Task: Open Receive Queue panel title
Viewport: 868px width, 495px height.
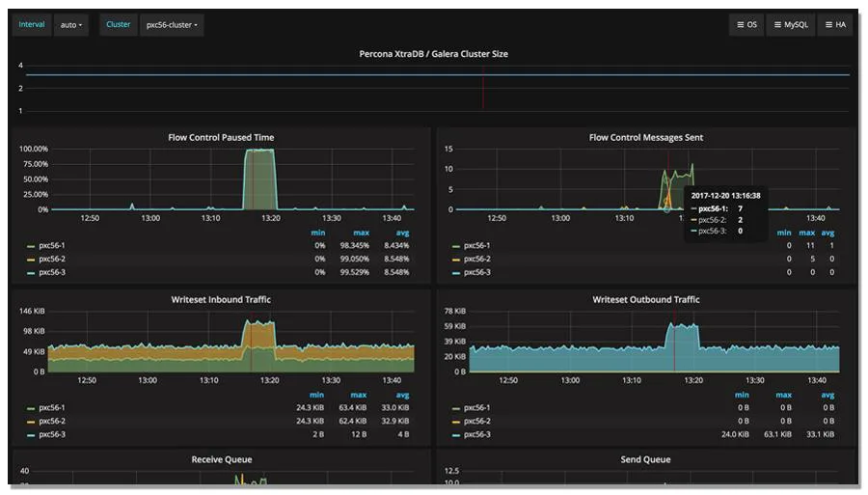Action: pos(222,459)
